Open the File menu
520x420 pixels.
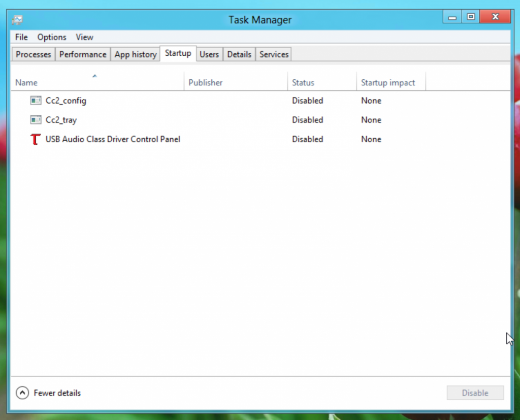click(21, 37)
